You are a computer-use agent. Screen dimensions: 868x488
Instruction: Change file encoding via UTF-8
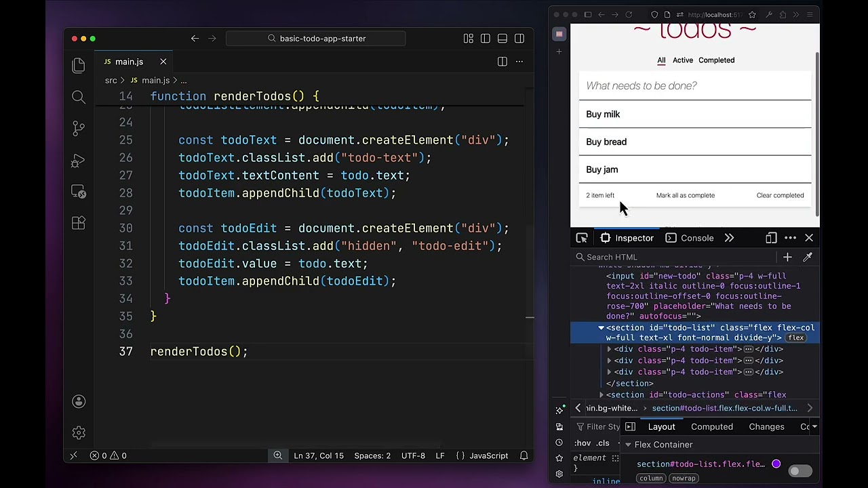413,455
